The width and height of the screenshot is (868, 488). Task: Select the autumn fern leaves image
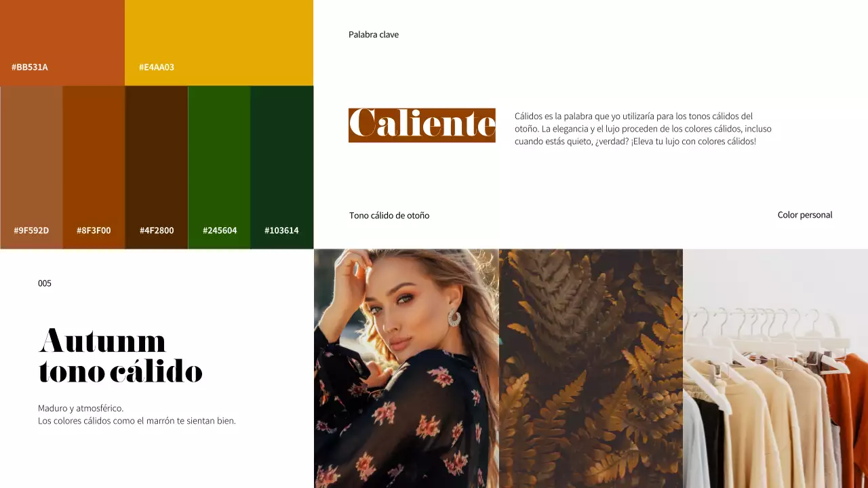pyautogui.click(x=591, y=369)
